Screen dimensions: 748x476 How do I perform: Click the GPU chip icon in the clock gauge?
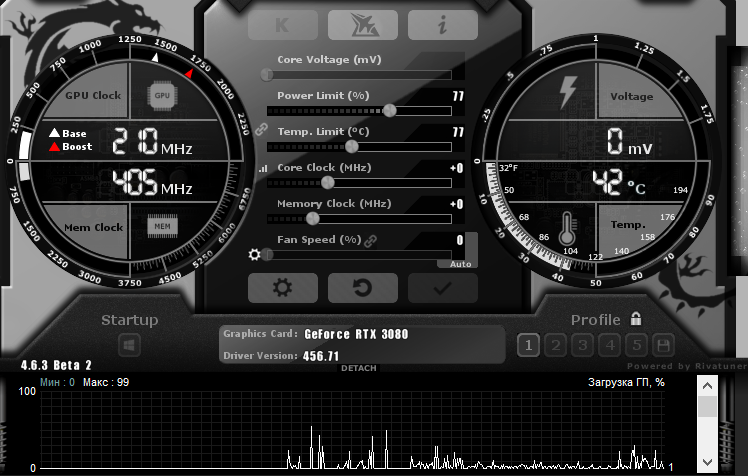(162, 95)
